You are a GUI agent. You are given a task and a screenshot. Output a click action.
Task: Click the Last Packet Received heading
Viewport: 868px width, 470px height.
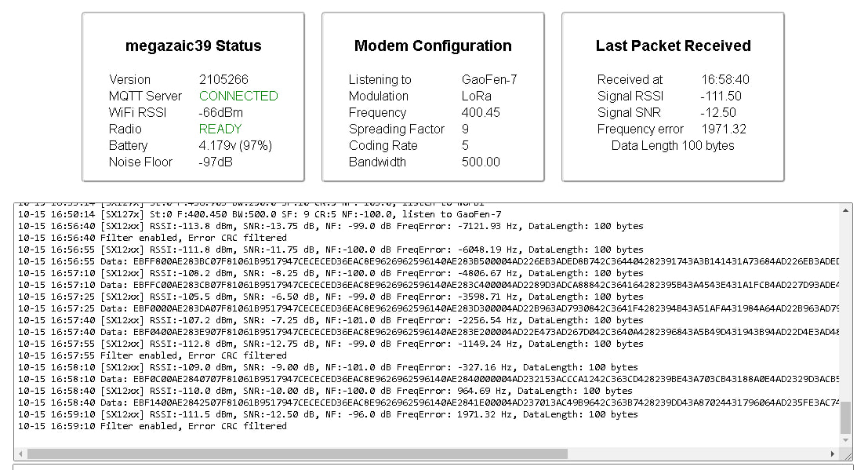(673, 46)
